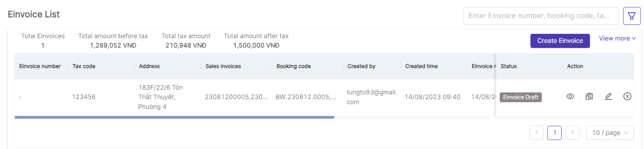Viewport: 644px width, 149px height.
Task: Edit the Einvoice with the pencil icon
Action: [608, 96]
